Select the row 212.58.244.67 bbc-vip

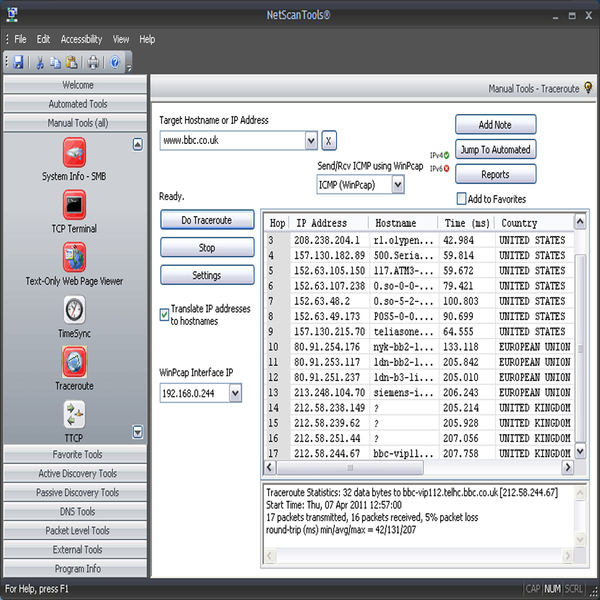pos(419,453)
